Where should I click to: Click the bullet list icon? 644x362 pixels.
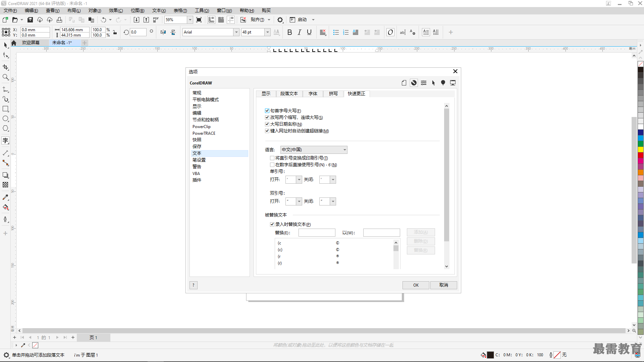point(336,32)
